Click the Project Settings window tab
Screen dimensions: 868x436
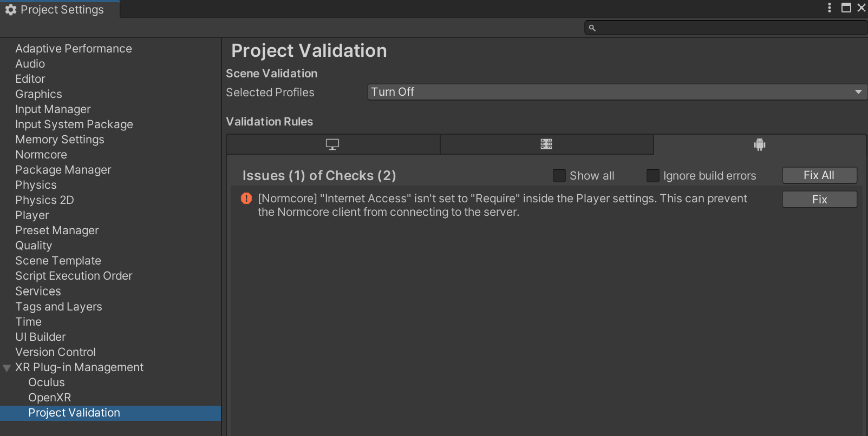tap(61, 10)
